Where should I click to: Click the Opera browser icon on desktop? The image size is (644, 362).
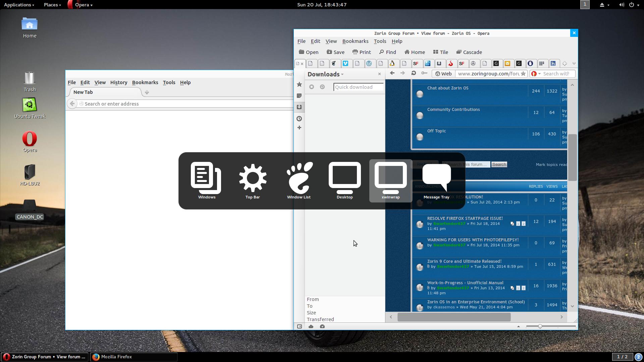pos(29,138)
